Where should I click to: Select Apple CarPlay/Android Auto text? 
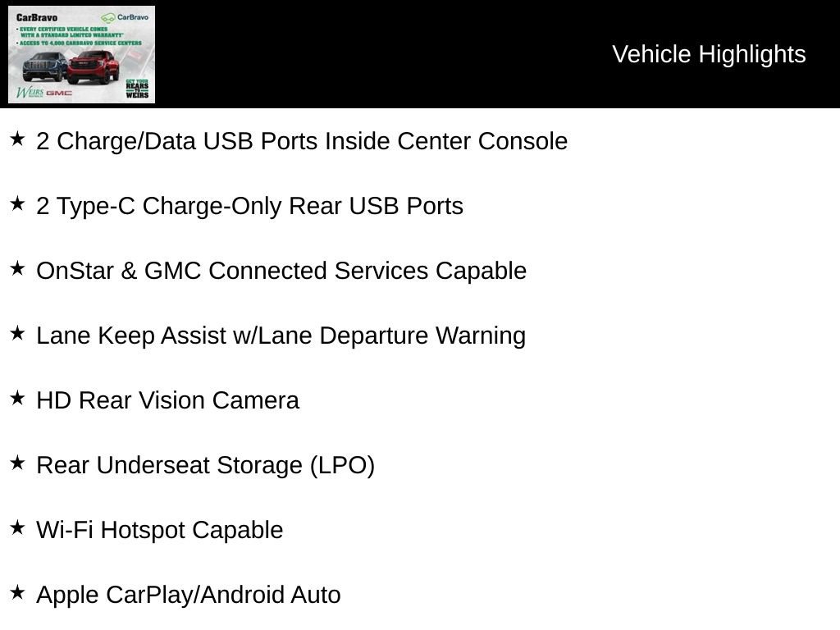[x=188, y=596]
